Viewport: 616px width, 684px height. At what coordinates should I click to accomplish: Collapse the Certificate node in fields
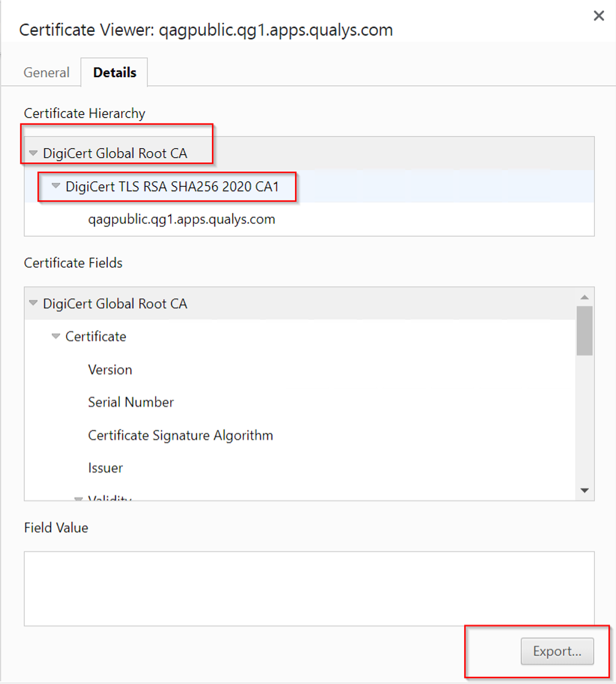[x=56, y=337]
